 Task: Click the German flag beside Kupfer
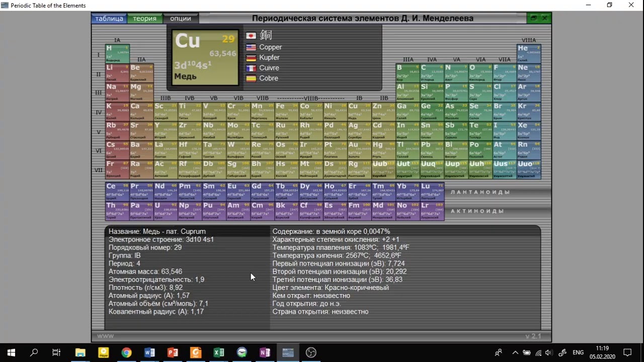tap(251, 58)
